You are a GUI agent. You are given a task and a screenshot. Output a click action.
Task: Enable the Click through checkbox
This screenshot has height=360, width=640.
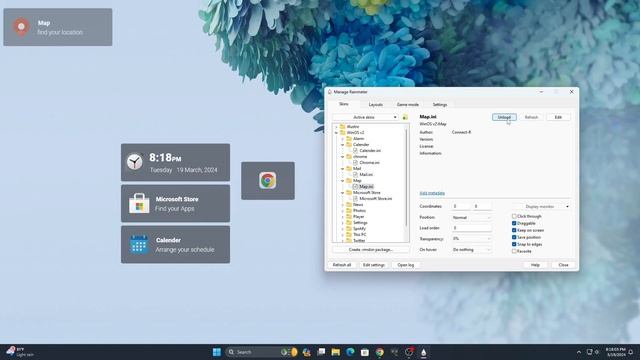(x=514, y=216)
